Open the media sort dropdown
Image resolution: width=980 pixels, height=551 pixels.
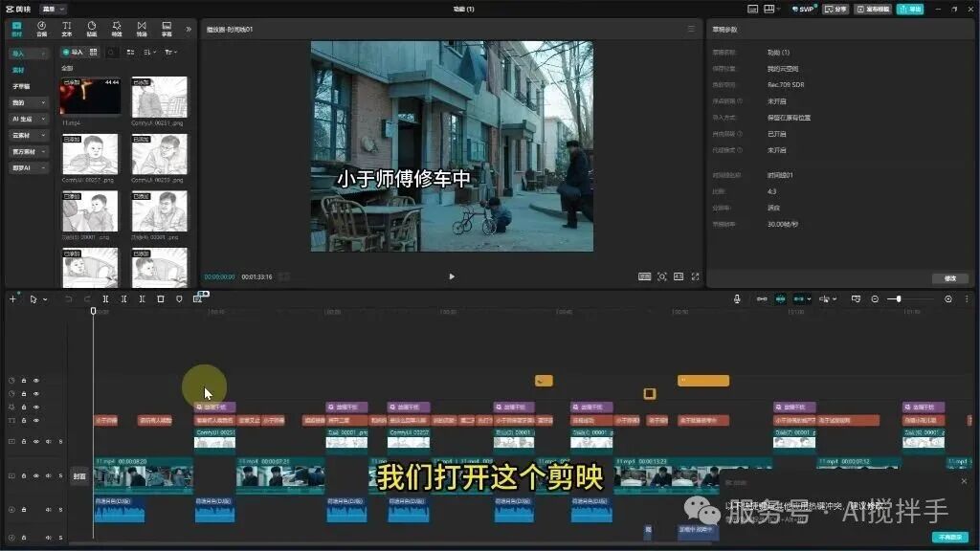click(x=149, y=52)
